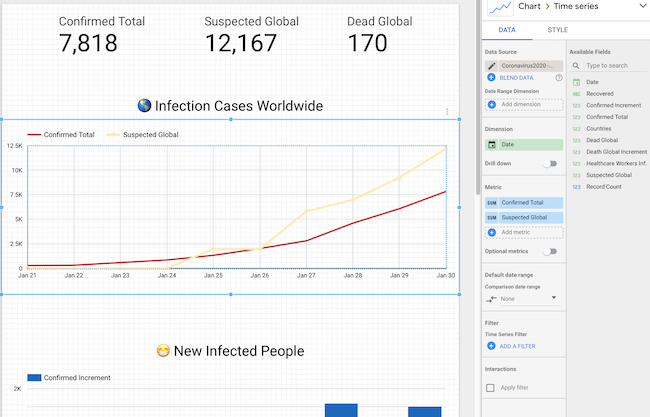
Task: Click the Confirmed Total red legend entry
Action: (61, 135)
